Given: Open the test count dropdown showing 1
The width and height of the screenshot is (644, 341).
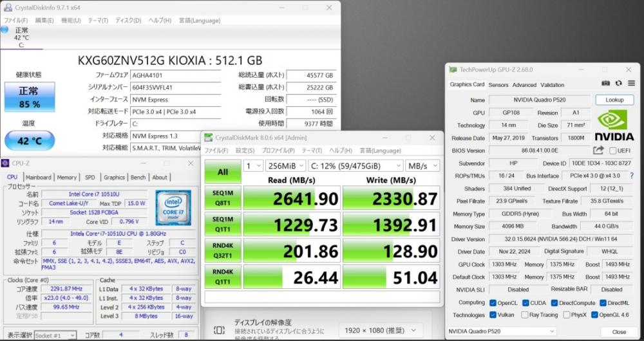Looking at the screenshot, I should tap(253, 166).
